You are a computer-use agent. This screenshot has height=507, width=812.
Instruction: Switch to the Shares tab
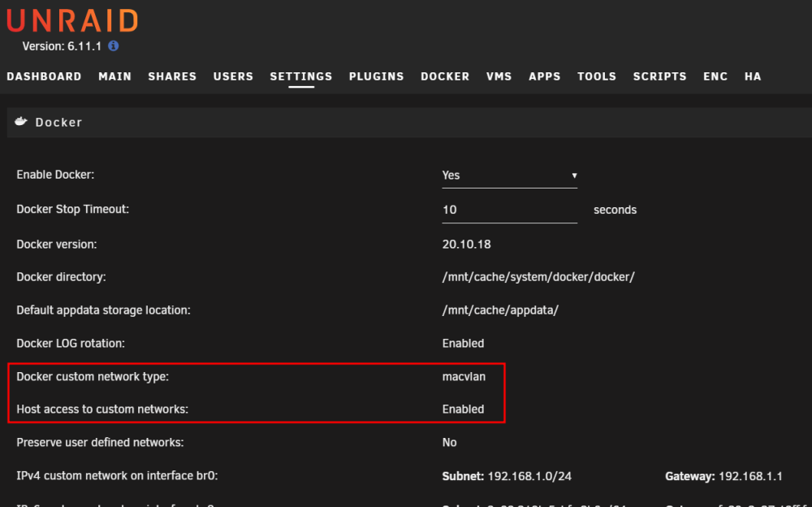(x=172, y=76)
